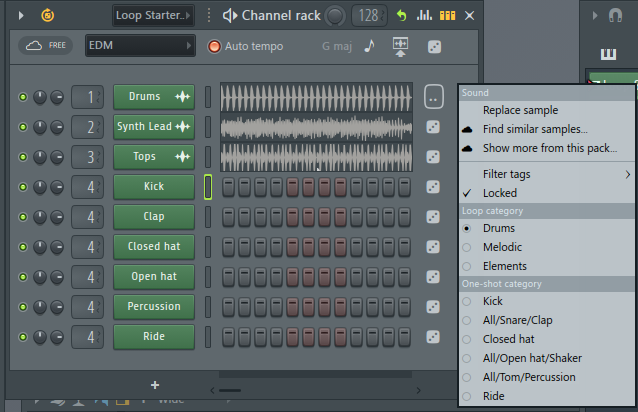Mute the Drums channel green LED
This screenshot has width=638, height=412.
(23, 97)
